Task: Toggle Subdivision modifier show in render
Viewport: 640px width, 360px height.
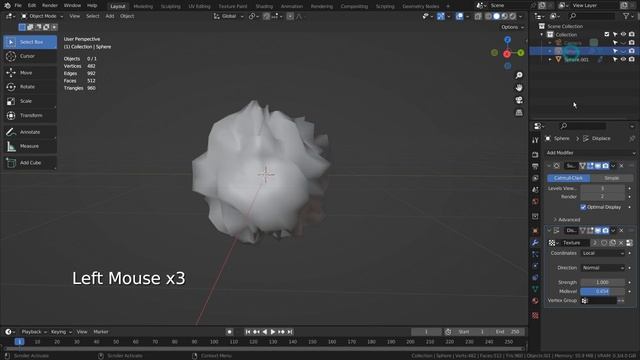Action: tap(606, 166)
